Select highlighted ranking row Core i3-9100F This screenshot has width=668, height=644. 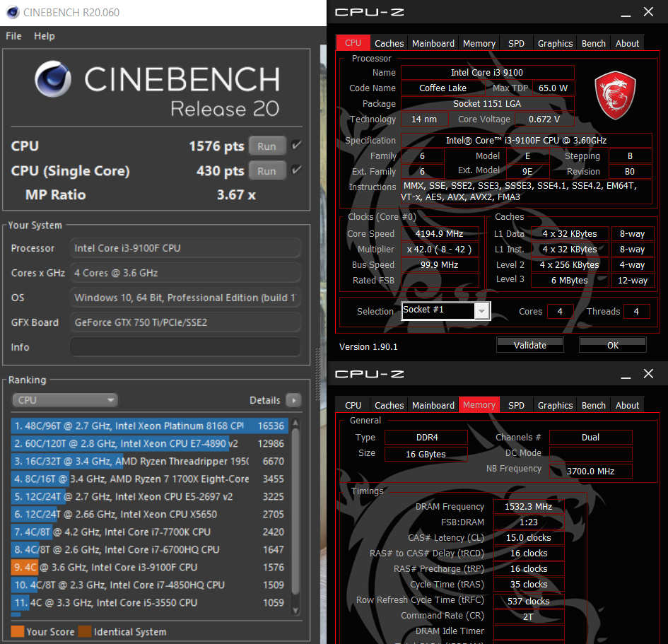(149, 568)
